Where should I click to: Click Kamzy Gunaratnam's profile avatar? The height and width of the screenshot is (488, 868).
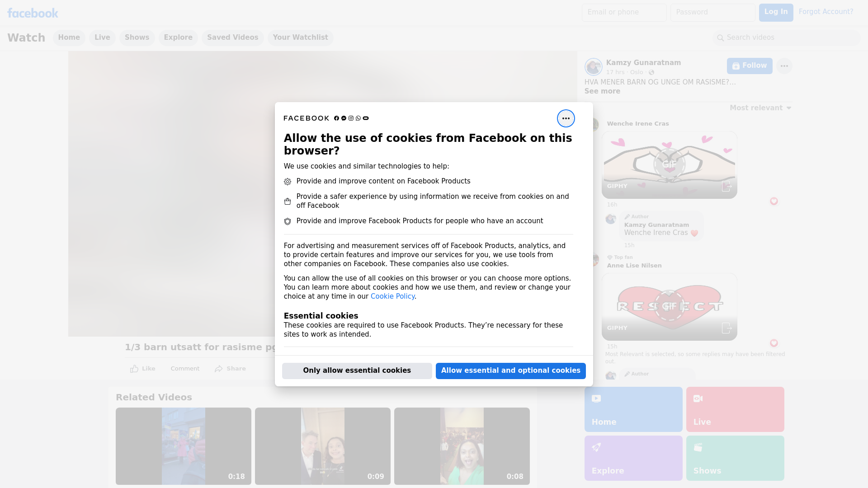point(593,67)
